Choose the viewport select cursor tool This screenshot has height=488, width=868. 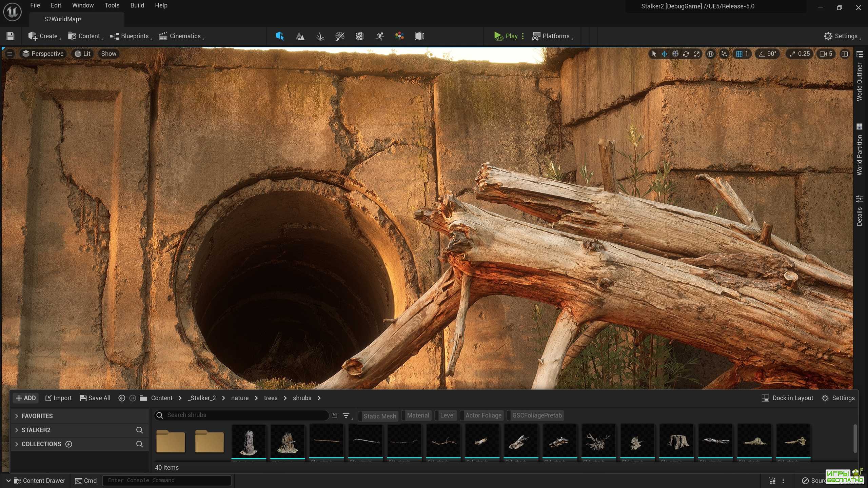(x=654, y=54)
